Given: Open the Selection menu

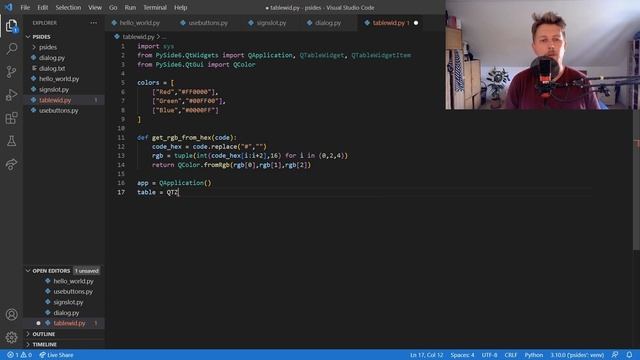Looking at the screenshot, I should [68, 7].
